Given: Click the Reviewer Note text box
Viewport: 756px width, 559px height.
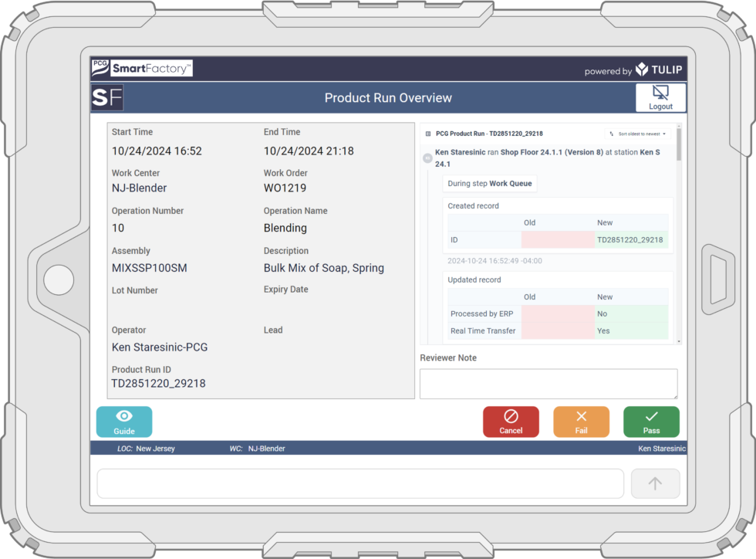Looking at the screenshot, I should click(548, 384).
